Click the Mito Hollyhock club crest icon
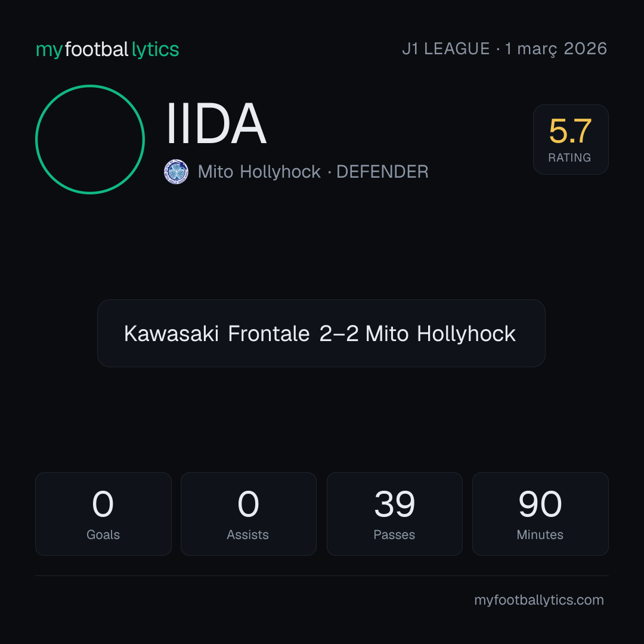The image size is (644, 644). tap(176, 172)
